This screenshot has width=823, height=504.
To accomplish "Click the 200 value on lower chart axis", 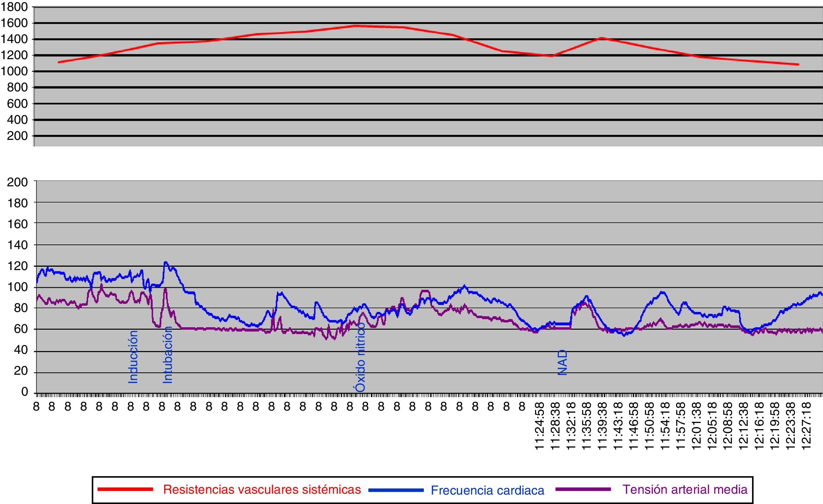I will [17, 182].
